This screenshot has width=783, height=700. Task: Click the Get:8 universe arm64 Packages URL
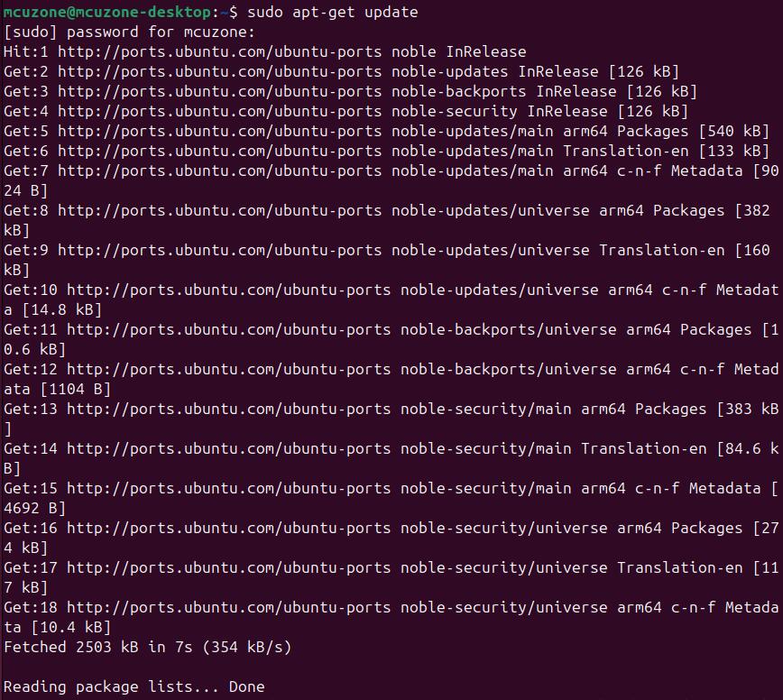coord(220,211)
